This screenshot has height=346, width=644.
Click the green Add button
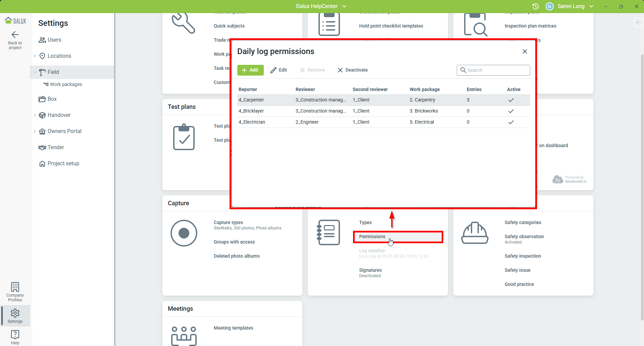pyautogui.click(x=250, y=70)
